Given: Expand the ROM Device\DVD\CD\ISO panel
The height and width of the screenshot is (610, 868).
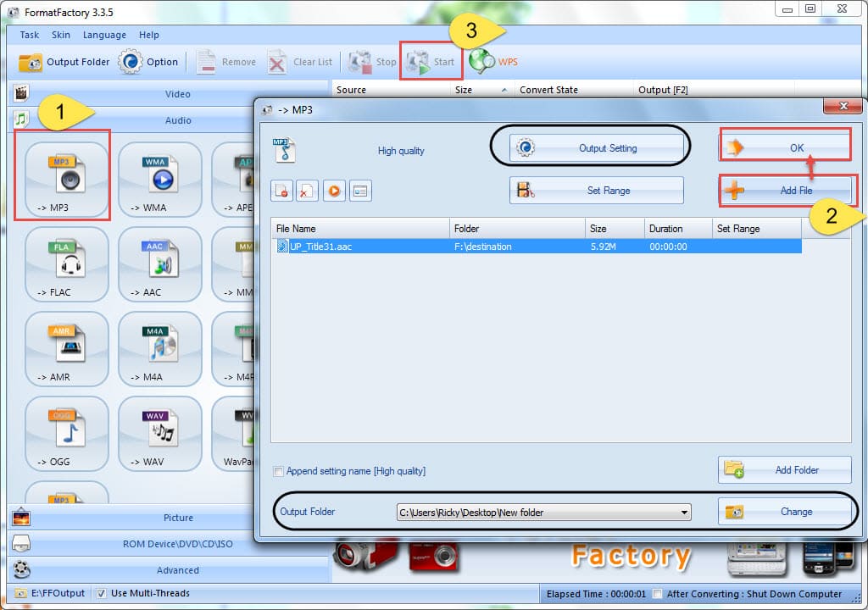Looking at the screenshot, I should (x=133, y=544).
